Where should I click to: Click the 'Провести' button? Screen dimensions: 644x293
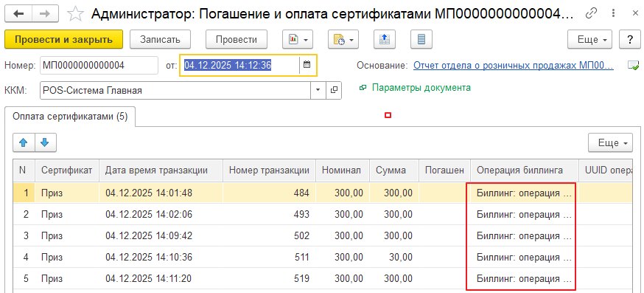point(237,40)
